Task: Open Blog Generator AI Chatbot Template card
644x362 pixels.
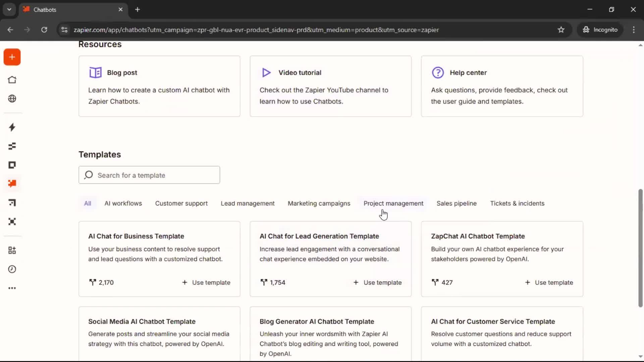Action: click(330, 334)
